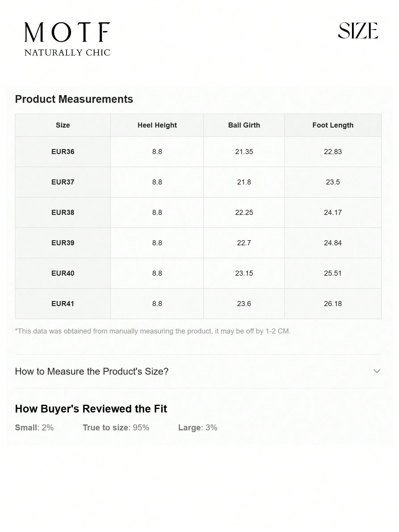
Task: Select the EUR37 size row label
Action: coord(63,182)
